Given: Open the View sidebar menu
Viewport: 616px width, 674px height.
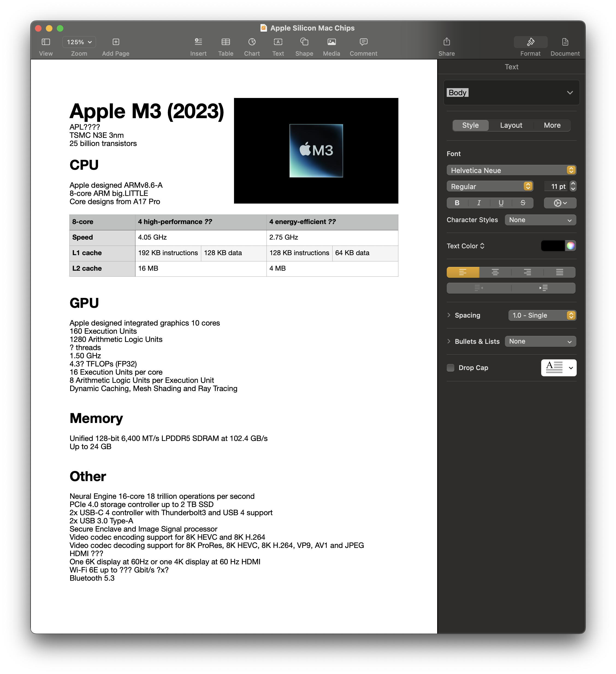Looking at the screenshot, I should coord(46,42).
